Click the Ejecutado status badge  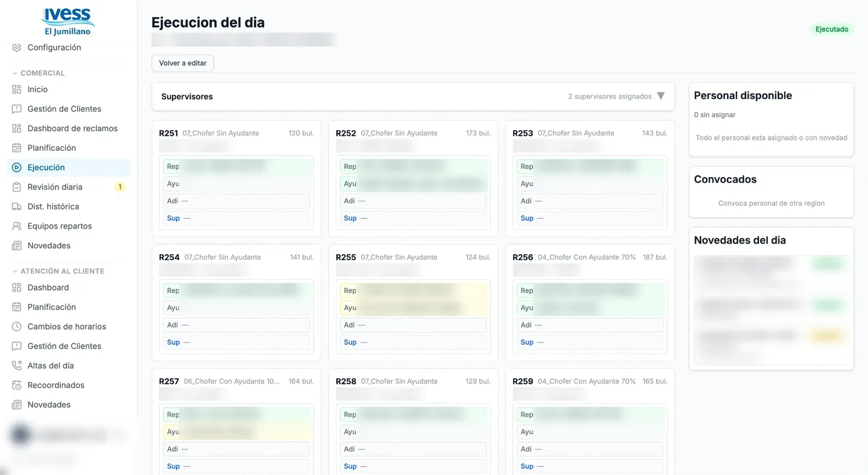pyautogui.click(x=832, y=29)
